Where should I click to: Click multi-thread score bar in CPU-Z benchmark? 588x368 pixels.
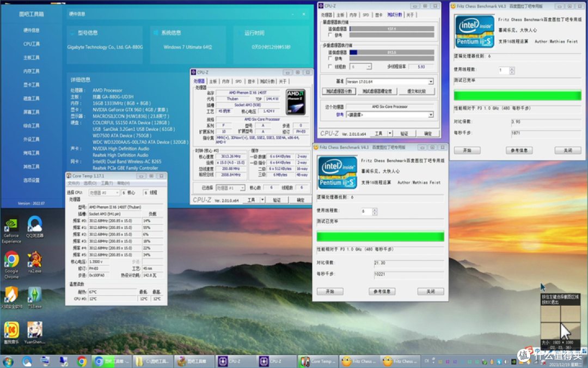pyautogui.click(x=392, y=52)
